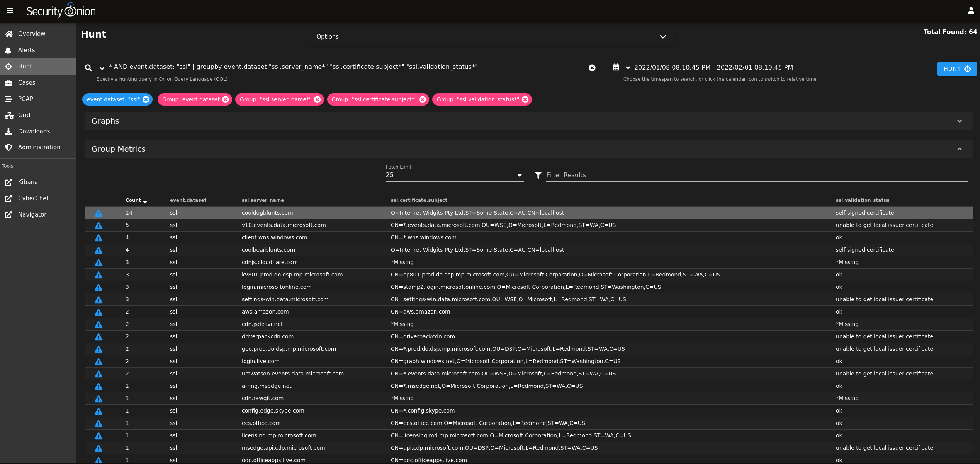Click the alert icon on cdn.rawgit.com row

coord(99,399)
